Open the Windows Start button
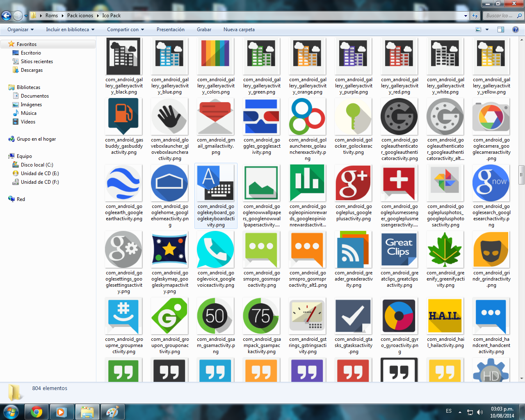The height and width of the screenshot is (420, 525). pyautogui.click(x=11, y=412)
